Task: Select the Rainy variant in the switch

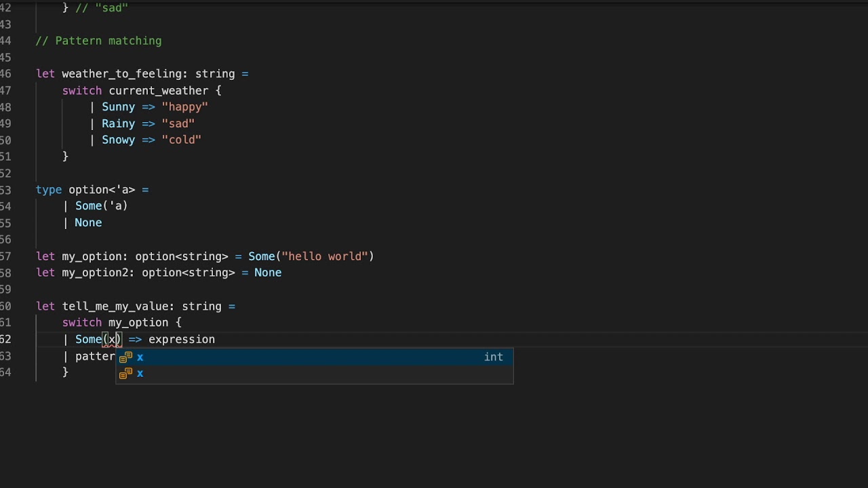Action: (x=119, y=124)
